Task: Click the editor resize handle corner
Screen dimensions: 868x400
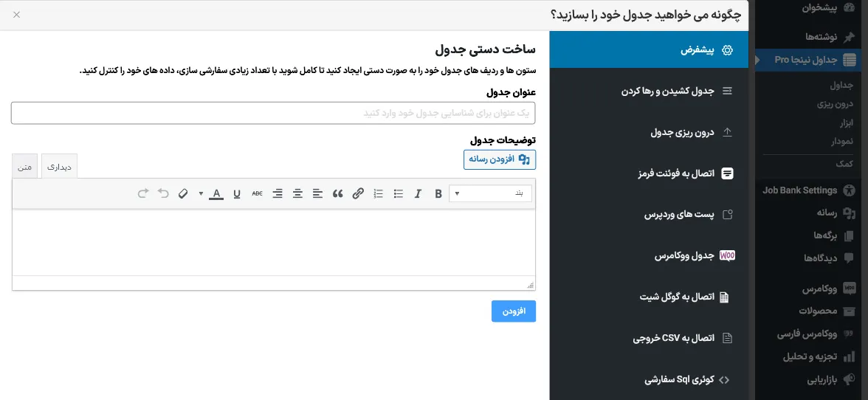Action: coord(531,285)
